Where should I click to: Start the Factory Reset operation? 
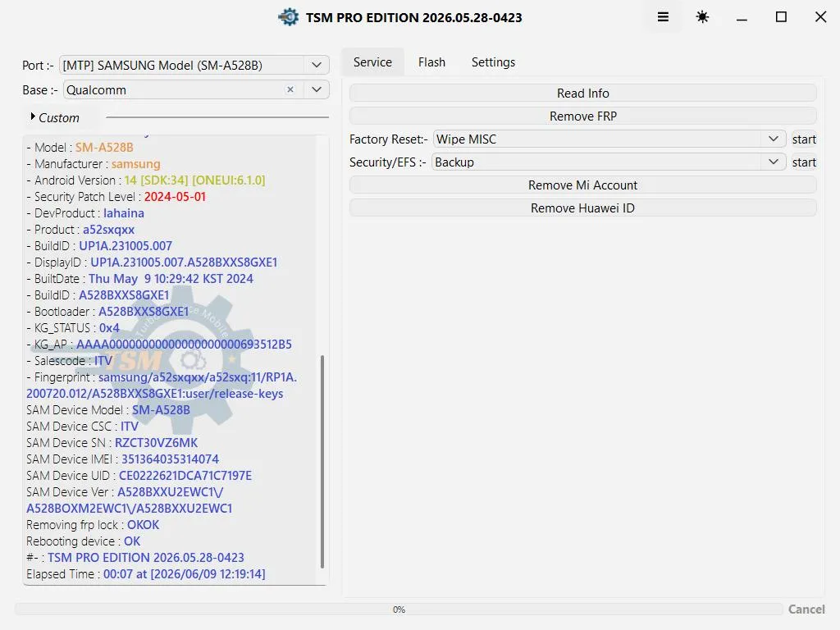[804, 139]
